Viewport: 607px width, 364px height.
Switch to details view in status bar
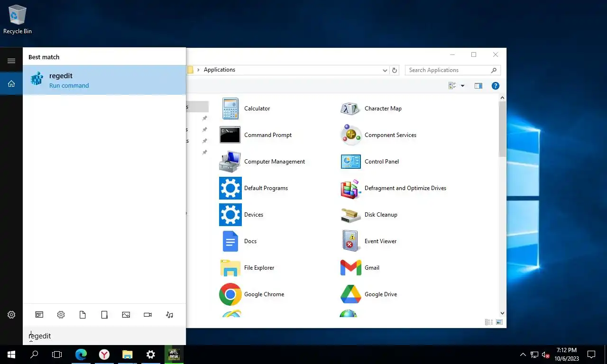tap(489, 322)
